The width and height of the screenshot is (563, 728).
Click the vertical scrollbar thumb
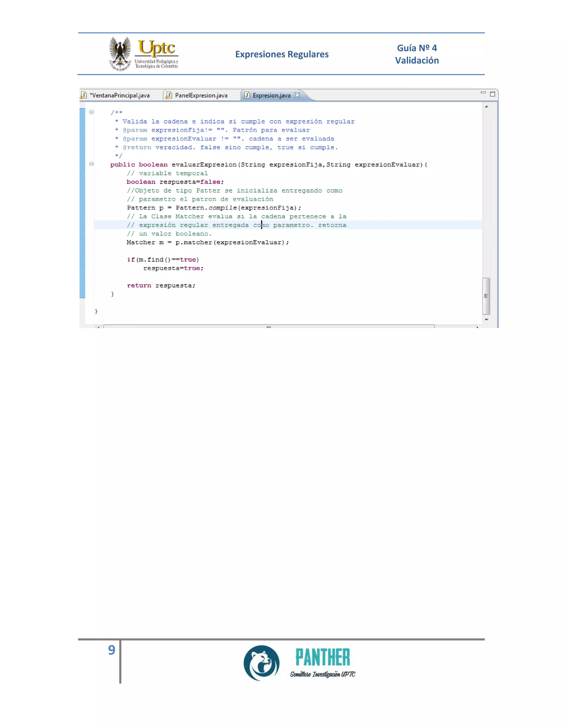(x=486, y=296)
